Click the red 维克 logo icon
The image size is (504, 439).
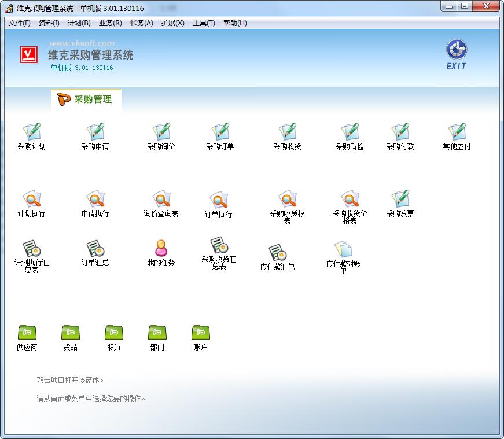[29, 54]
